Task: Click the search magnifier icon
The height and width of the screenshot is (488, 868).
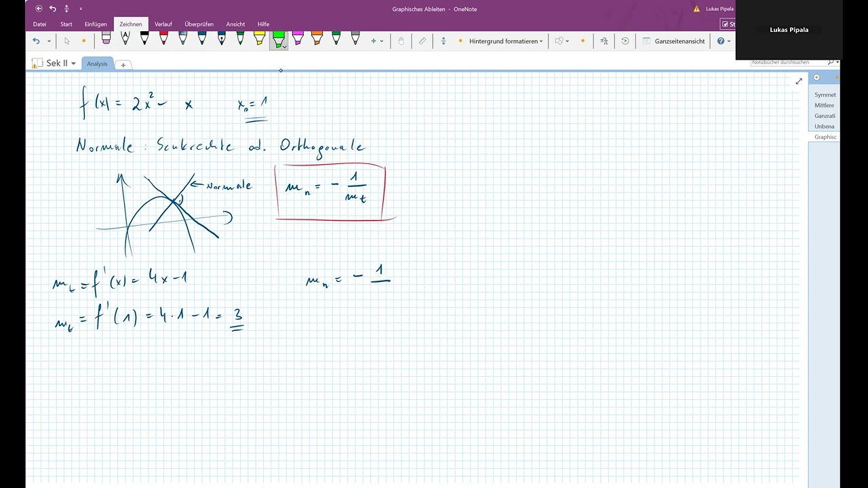Action: pyautogui.click(x=830, y=62)
